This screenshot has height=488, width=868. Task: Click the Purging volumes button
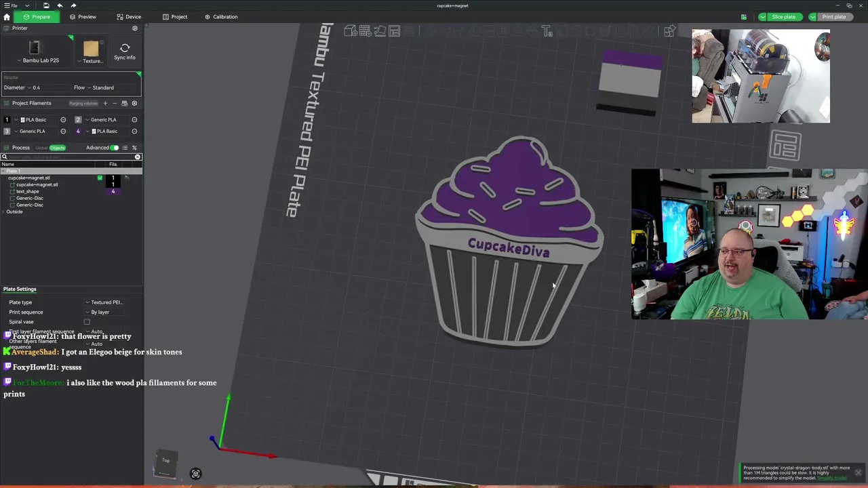83,103
